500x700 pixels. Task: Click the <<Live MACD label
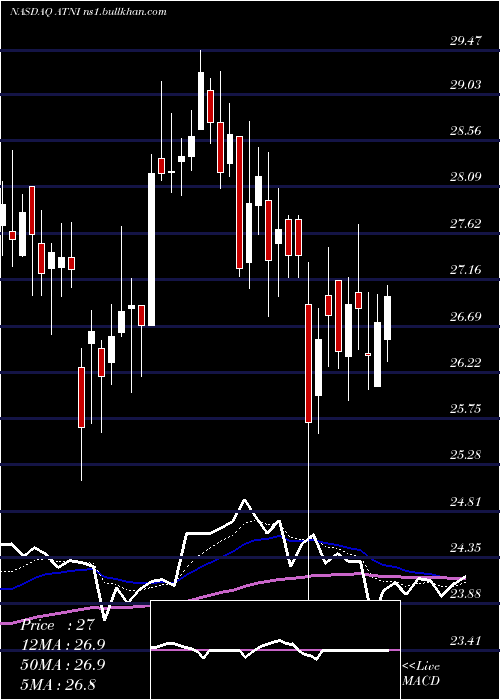pyautogui.click(x=421, y=673)
